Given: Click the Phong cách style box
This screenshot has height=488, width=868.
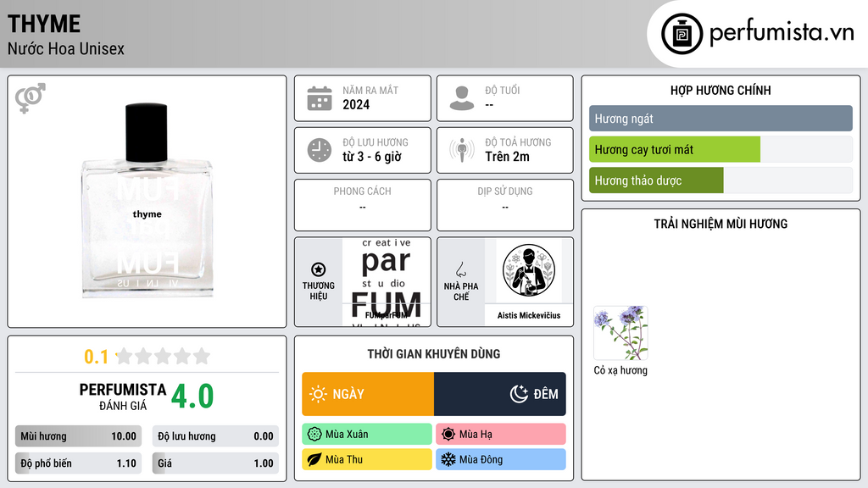Looking at the screenshot, I should (x=363, y=205).
